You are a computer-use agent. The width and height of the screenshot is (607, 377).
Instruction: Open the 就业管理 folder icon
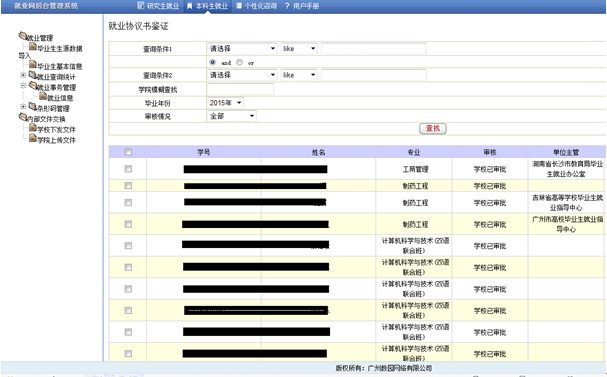(x=23, y=36)
